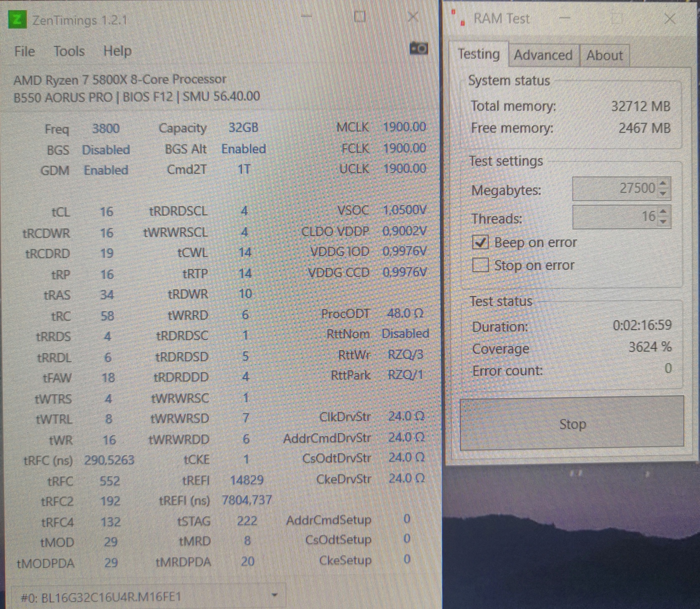Viewport: 700px width, 609px height.
Task: Click the tRC value 58
Action: click(x=107, y=316)
